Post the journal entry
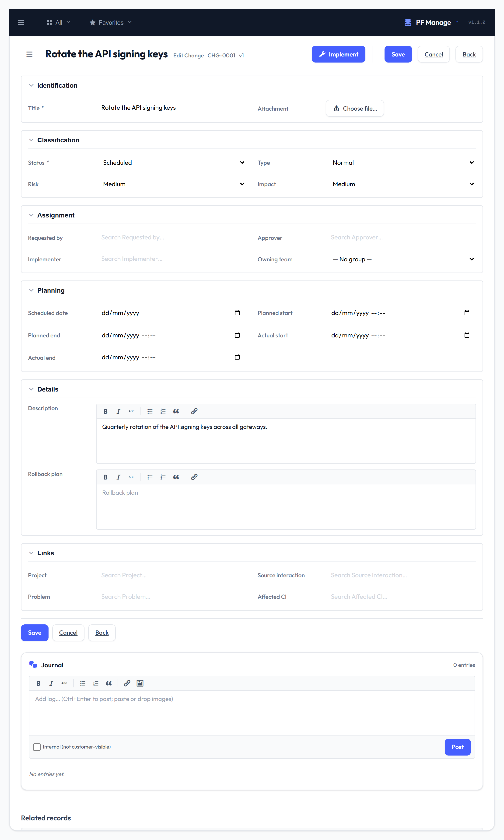The image size is (504, 840). (x=458, y=747)
